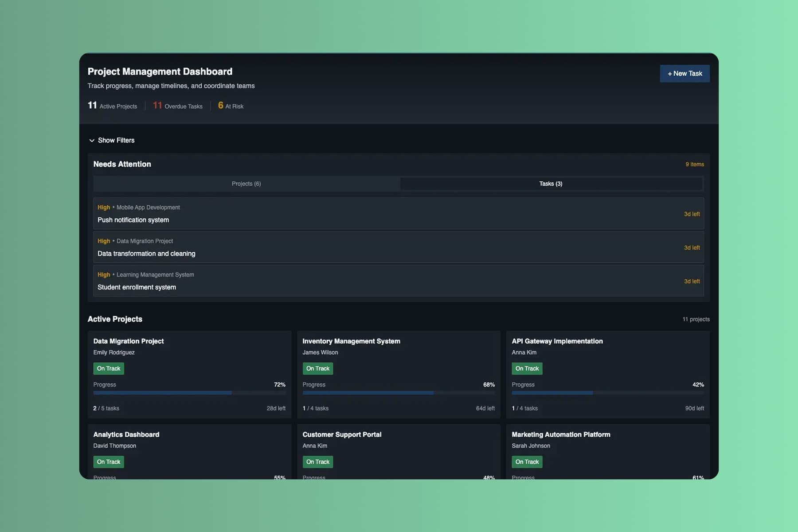Click 3d left on Push notification row
Screen dimensions: 798x532
pos(692,214)
